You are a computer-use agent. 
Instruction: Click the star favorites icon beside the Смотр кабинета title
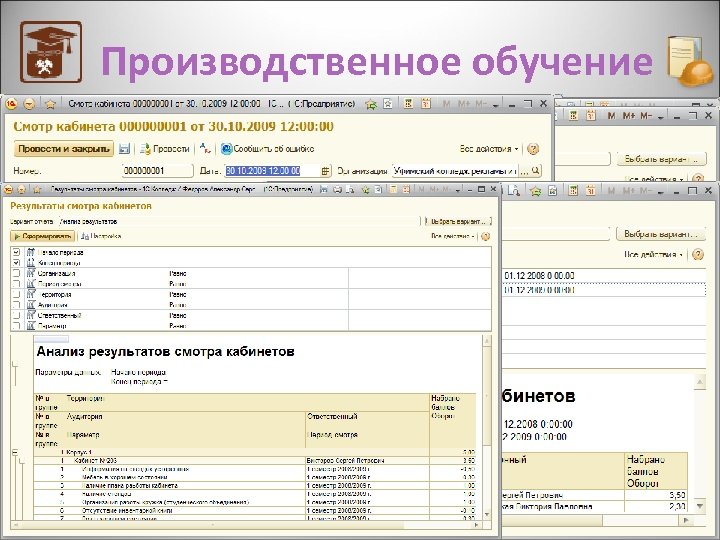click(50, 104)
